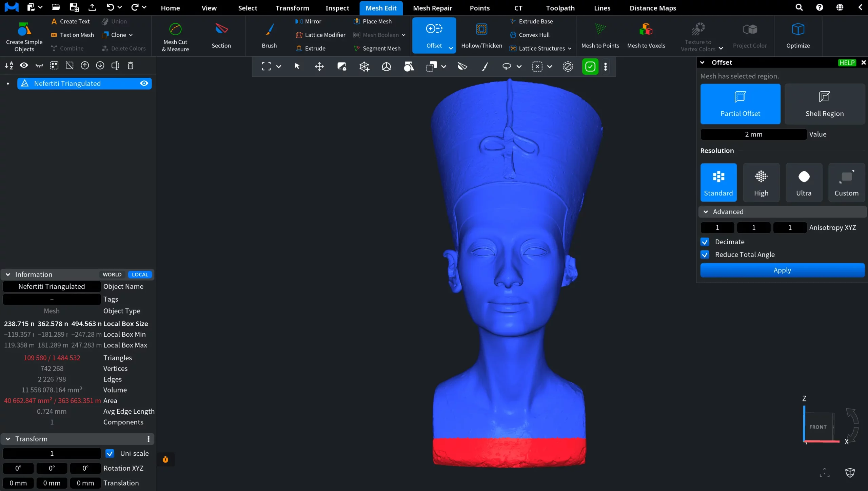Open the Distance Maps tab
Image resolution: width=868 pixels, height=491 pixels.
point(653,8)
